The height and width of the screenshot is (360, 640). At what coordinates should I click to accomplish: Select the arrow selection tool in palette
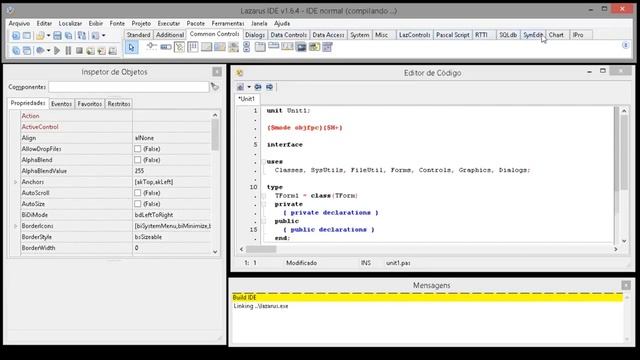131,47
